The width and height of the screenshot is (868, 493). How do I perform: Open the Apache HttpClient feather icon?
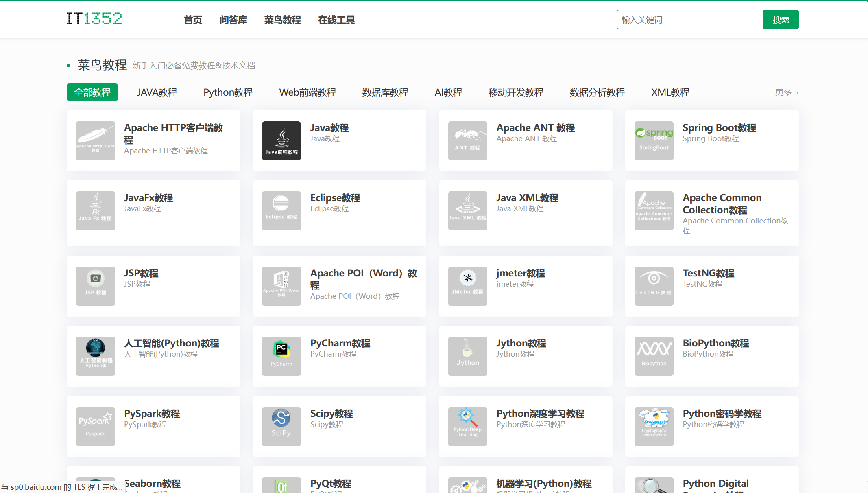point(95,140)
